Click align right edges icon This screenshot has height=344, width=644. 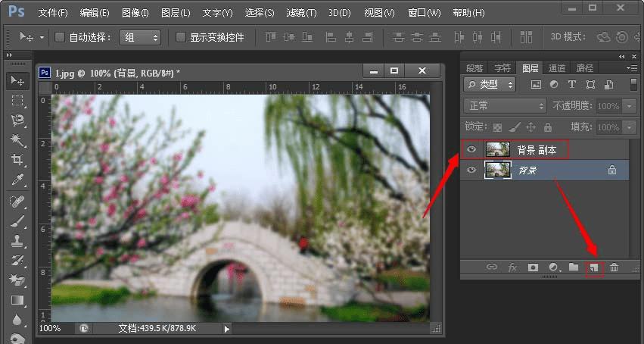click(x=367, y=37)
